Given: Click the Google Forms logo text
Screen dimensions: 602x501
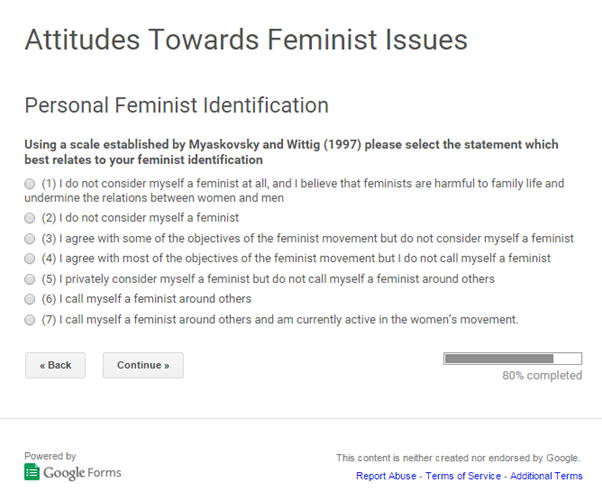Looking at the screenshot, I should pos(82,473).
